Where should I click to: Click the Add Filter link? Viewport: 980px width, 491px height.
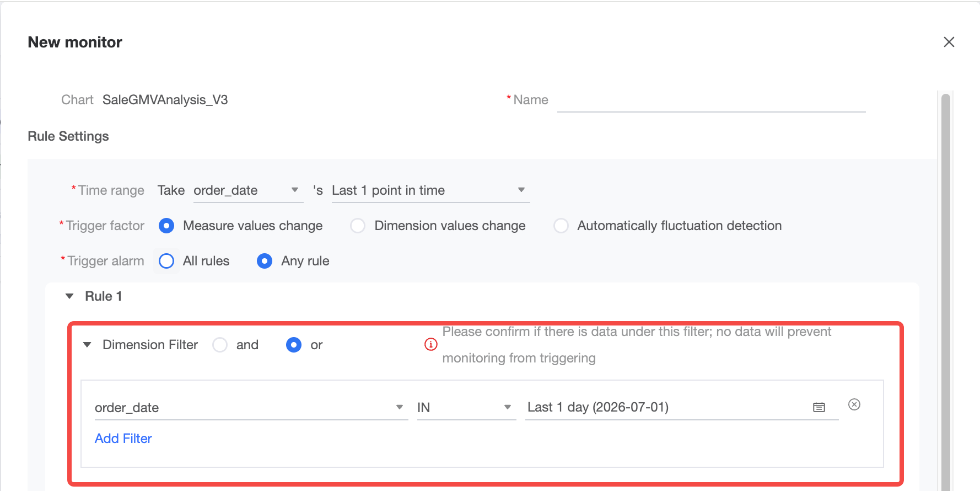pyautogui.click(x=123, y=439)
